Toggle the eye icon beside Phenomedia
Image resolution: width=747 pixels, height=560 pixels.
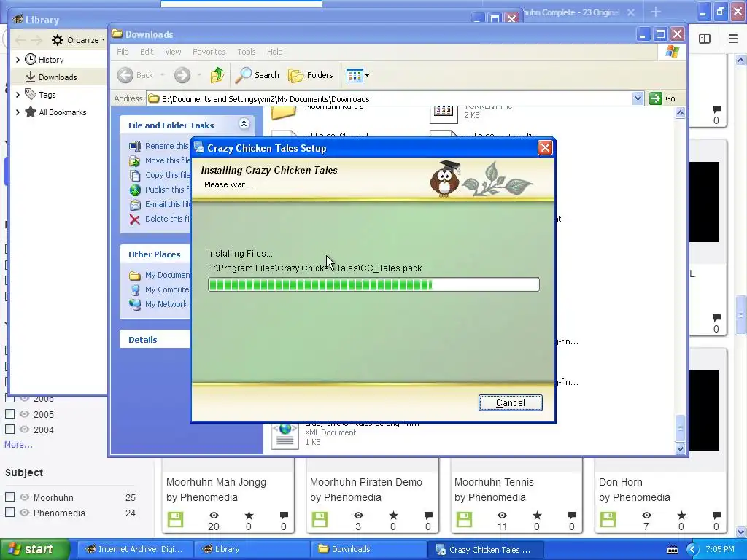tap(24, 513)
